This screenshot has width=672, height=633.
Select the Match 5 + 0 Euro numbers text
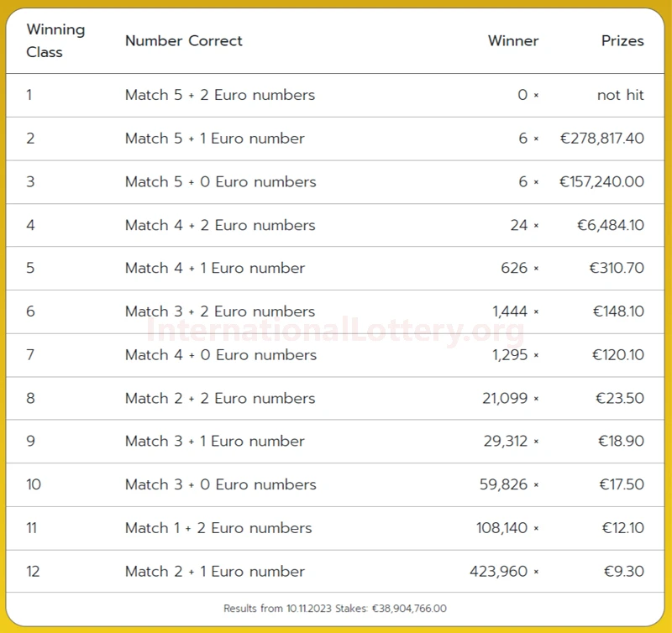(x=221, y=181)
